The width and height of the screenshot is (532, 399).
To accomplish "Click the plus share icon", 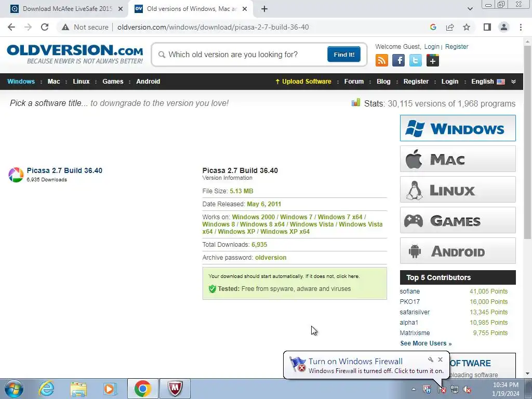I will point(433,61).
